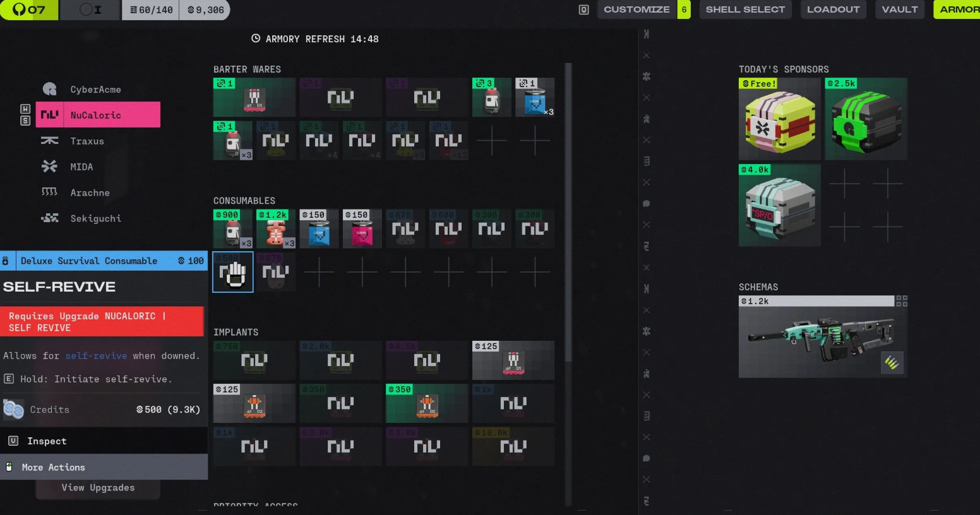Select the Self-Revive hand icon item
Image resolution: width=980 pixels, height=515 pixels.
233,272
